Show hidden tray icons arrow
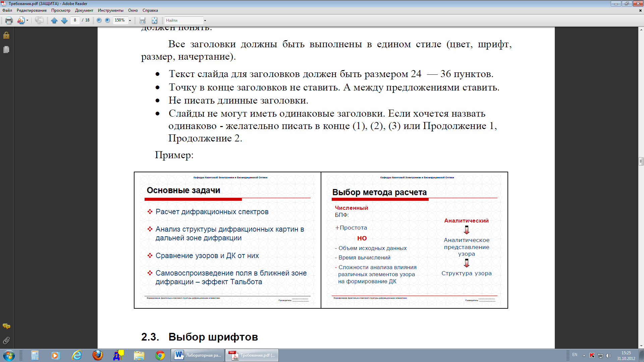 (x=584, y=356)
